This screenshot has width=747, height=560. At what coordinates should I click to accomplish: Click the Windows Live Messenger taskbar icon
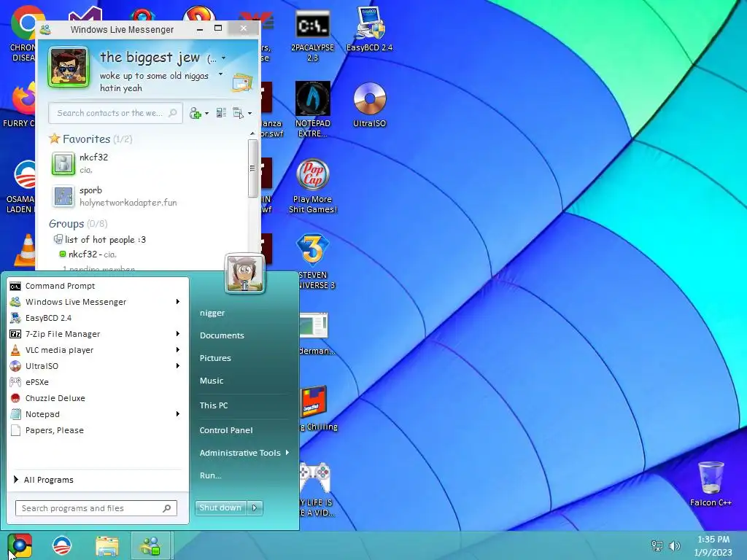point(150,546)
